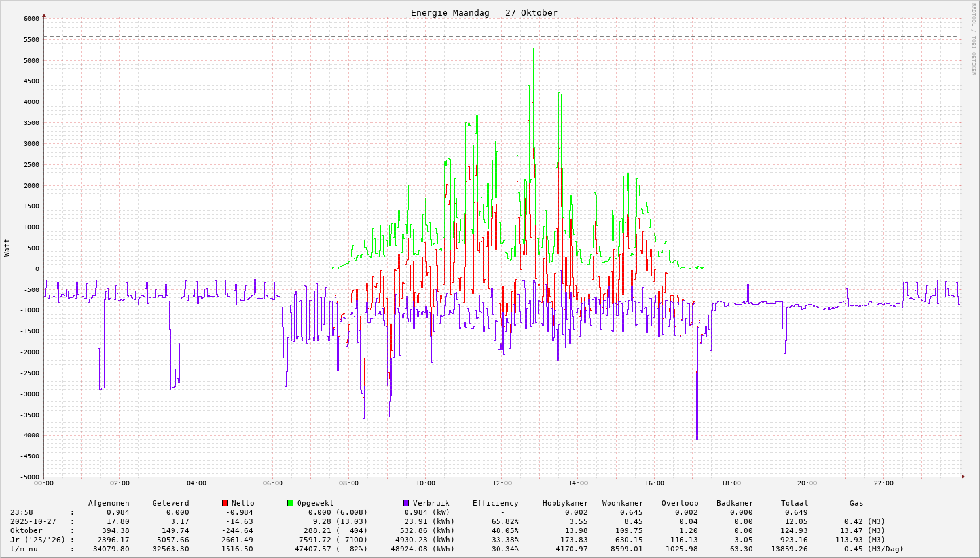Click the 'Gas' column header
Viewport: 980px width, 558px height.
pyautogui.click(x=856, y=503)
